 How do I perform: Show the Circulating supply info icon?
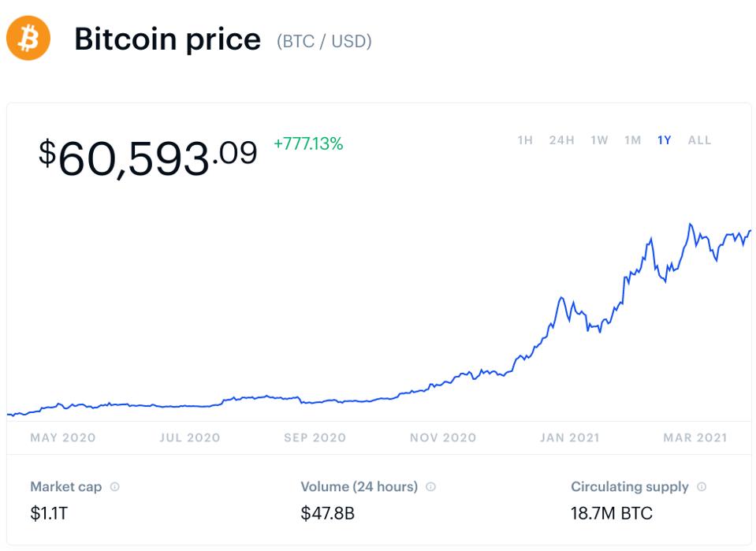point(702,487)
